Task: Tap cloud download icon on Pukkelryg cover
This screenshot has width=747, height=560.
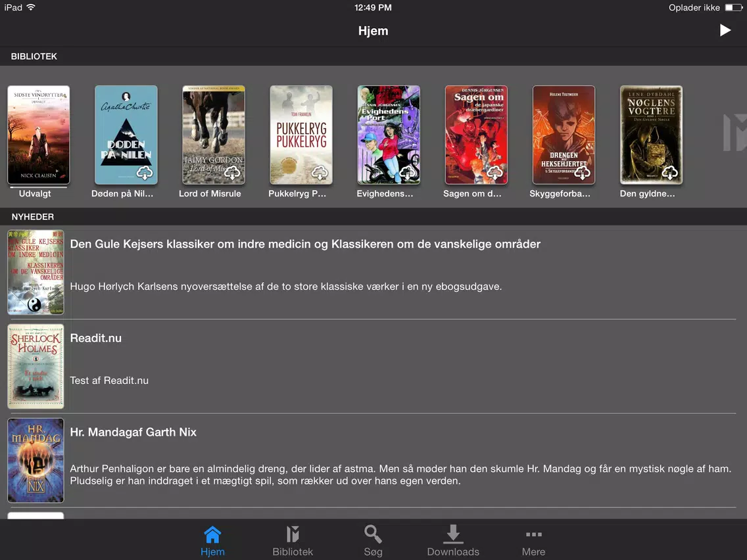Action: point(320,172)
